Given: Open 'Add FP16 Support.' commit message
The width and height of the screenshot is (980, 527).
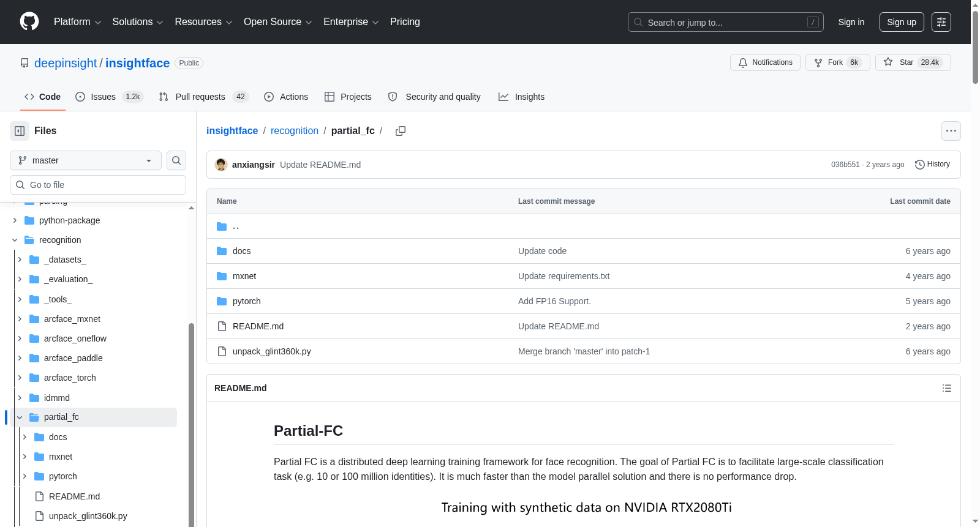Looking at the screenshot, I should [x=554, y=301].
